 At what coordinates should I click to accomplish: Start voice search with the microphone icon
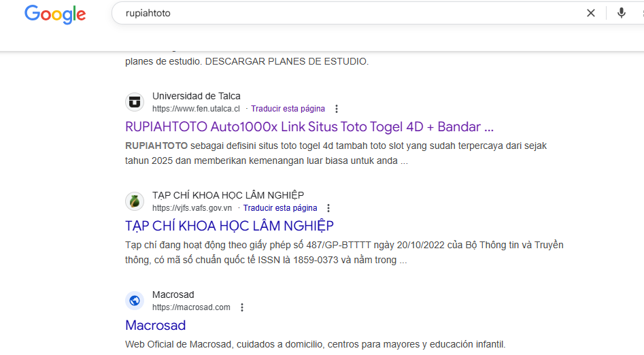(x=621, y=13)
